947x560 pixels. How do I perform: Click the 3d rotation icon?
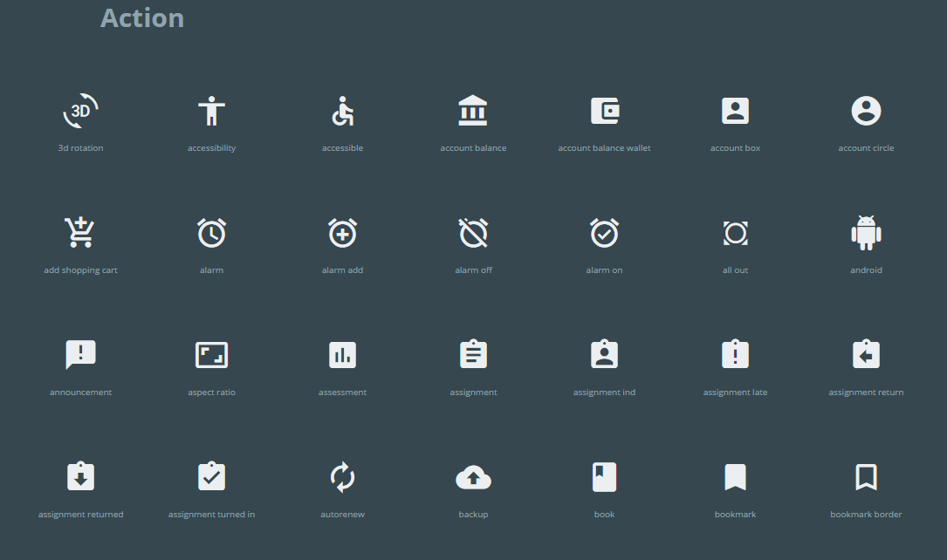[x=80, y=111]
